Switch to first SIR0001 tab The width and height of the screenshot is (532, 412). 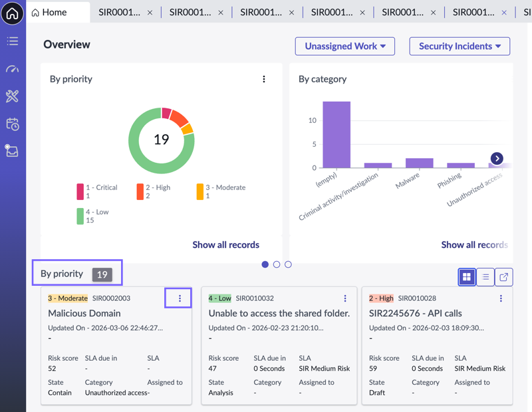pyautogui.click(x=120, y=13)
